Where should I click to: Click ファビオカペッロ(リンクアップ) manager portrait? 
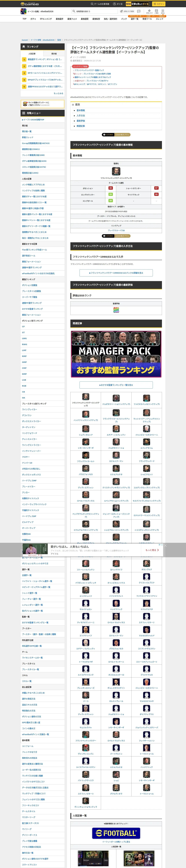(146, 398)
